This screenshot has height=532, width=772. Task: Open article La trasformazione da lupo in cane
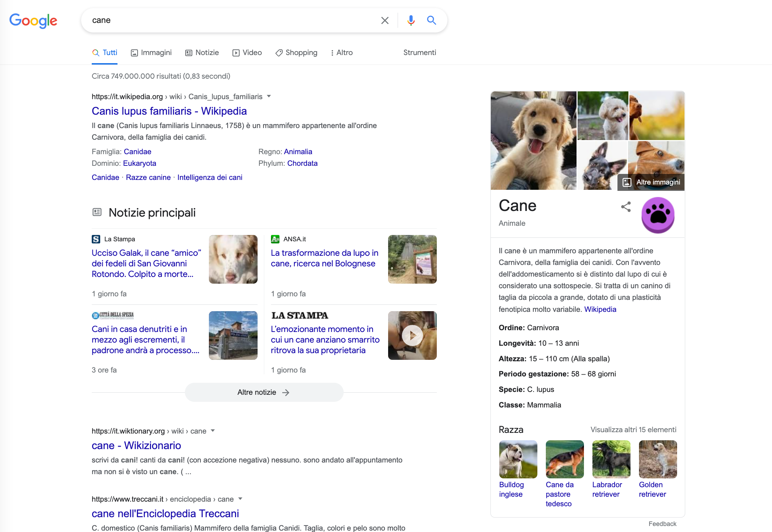(325, 258)
